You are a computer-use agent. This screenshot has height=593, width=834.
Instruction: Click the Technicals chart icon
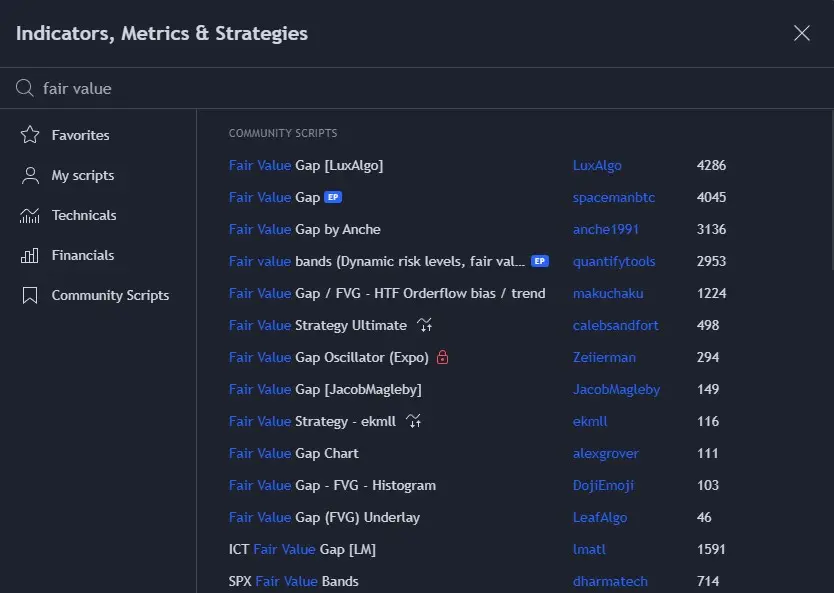tap(30, 215)
